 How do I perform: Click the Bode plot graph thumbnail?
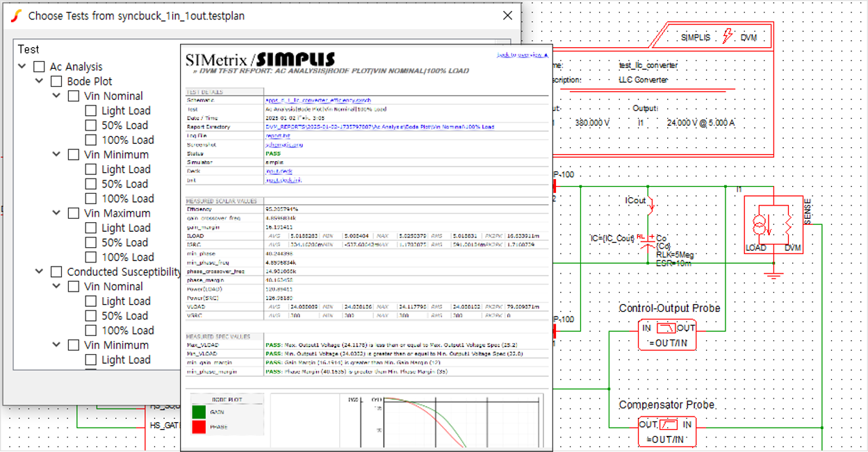[x=408, y=421]
